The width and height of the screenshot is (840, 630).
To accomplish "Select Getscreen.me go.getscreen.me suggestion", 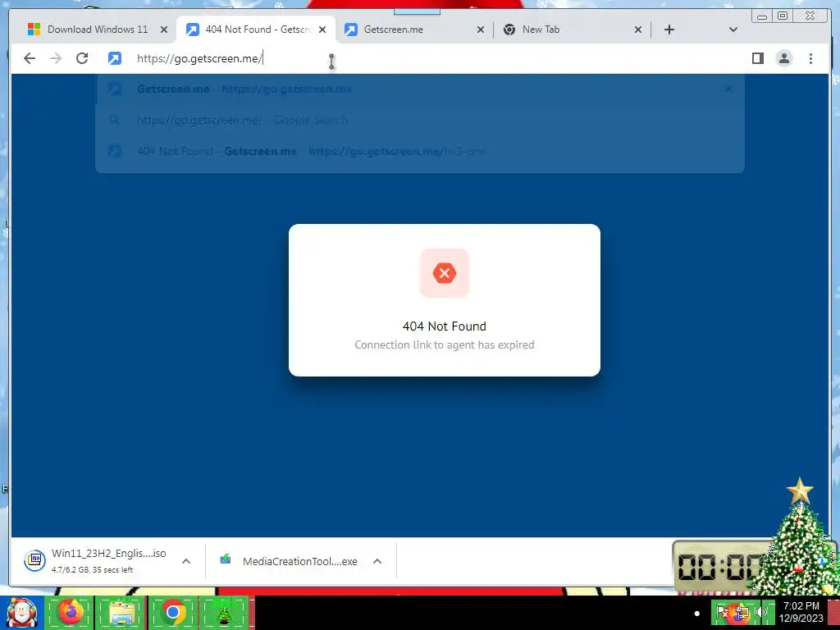I will coord(420,89).
